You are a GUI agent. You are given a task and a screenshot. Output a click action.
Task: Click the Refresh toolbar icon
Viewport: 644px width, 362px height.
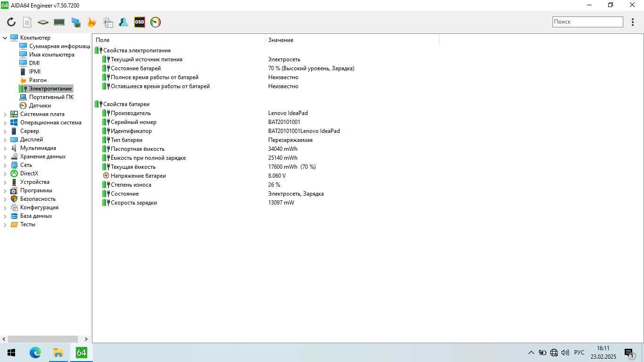point(11,22)
